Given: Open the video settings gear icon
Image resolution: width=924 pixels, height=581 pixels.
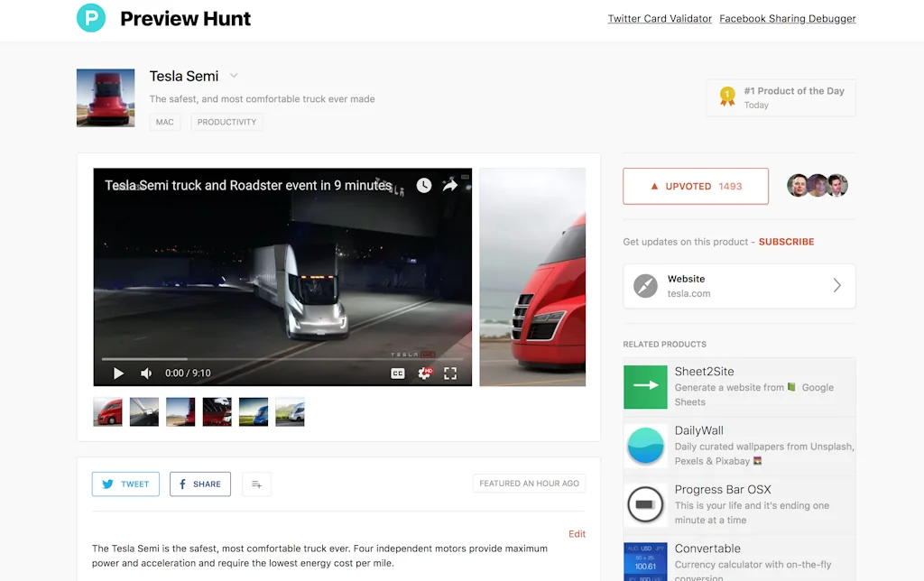Looking at the screenshot, I should [424, 373].
